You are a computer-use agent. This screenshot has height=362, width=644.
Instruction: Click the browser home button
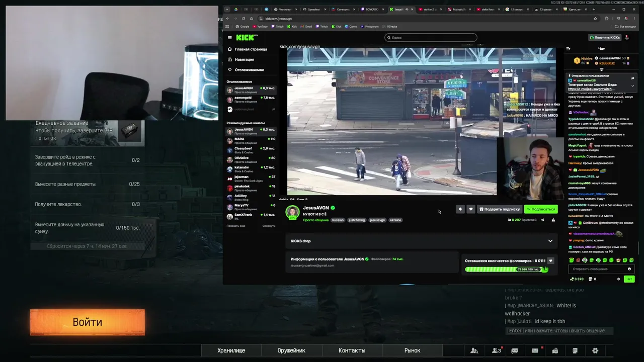click(x=252, y=19)
